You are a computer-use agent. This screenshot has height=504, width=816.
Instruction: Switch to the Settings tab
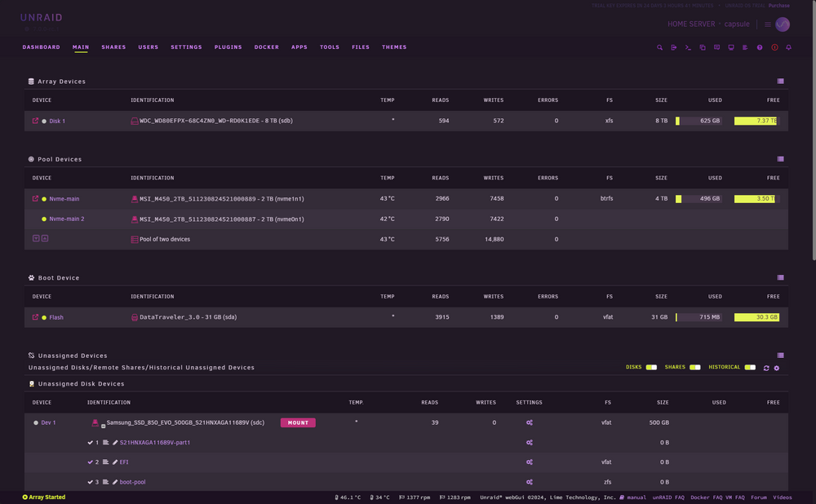click(186, 46)
